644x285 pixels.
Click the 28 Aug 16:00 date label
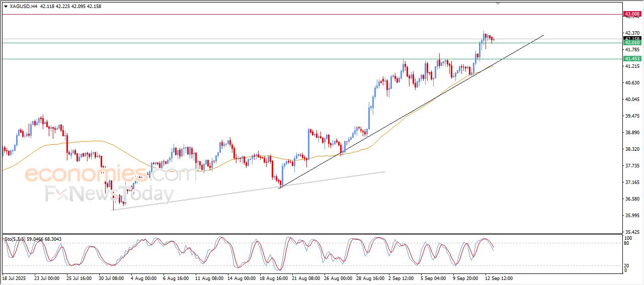pyautogui.click(x=369, y=277)
